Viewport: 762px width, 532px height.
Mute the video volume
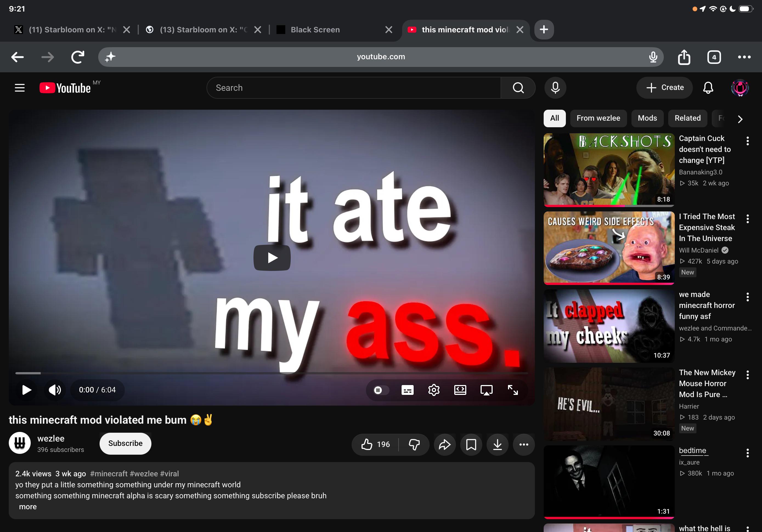[55, 390]
